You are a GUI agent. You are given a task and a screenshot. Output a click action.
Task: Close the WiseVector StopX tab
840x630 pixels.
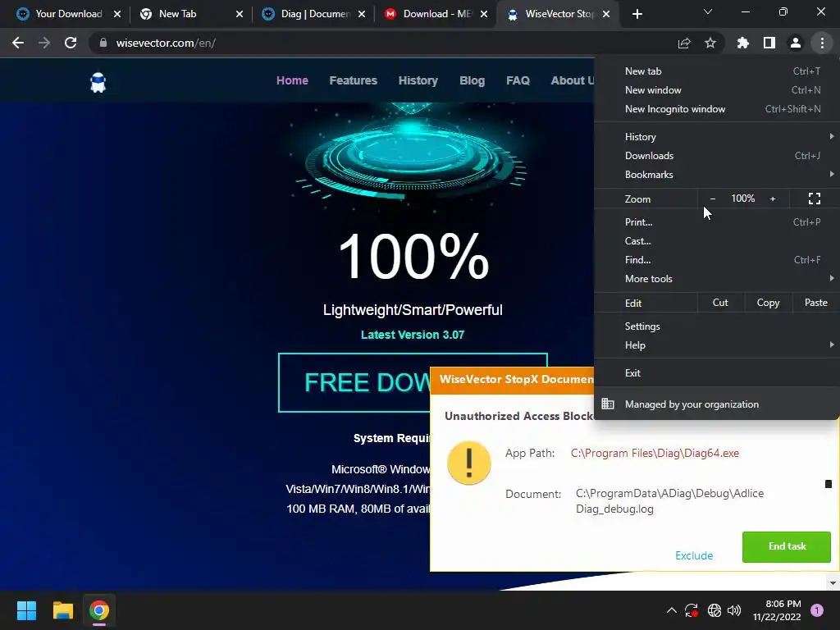pyautogui.click(x=606, y=14)
